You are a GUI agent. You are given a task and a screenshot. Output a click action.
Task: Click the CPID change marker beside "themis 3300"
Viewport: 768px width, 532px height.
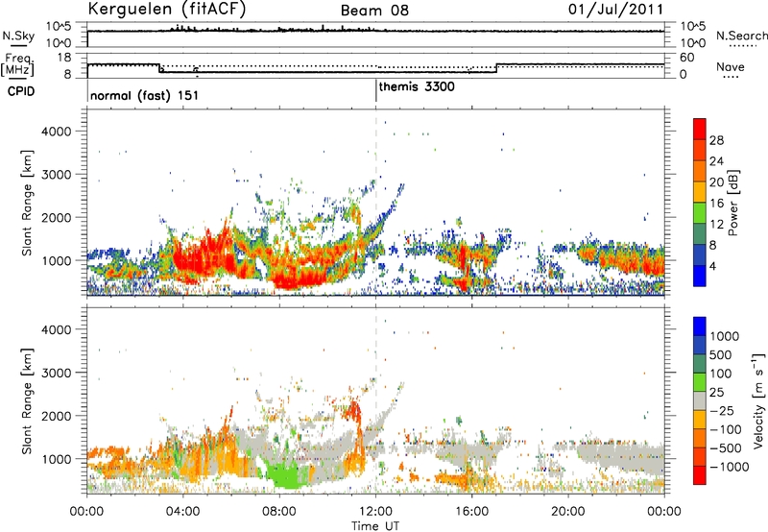pyautogui.click(x=375, y=90)
